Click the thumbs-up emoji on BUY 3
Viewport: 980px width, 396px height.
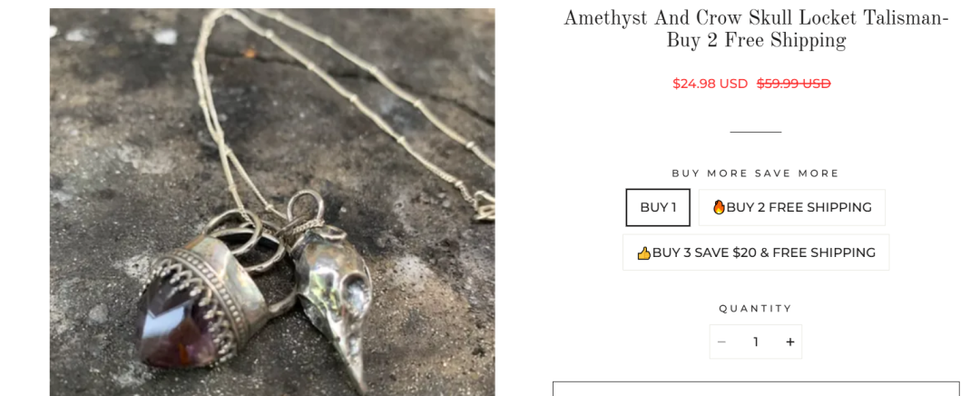tap(643, 252)
